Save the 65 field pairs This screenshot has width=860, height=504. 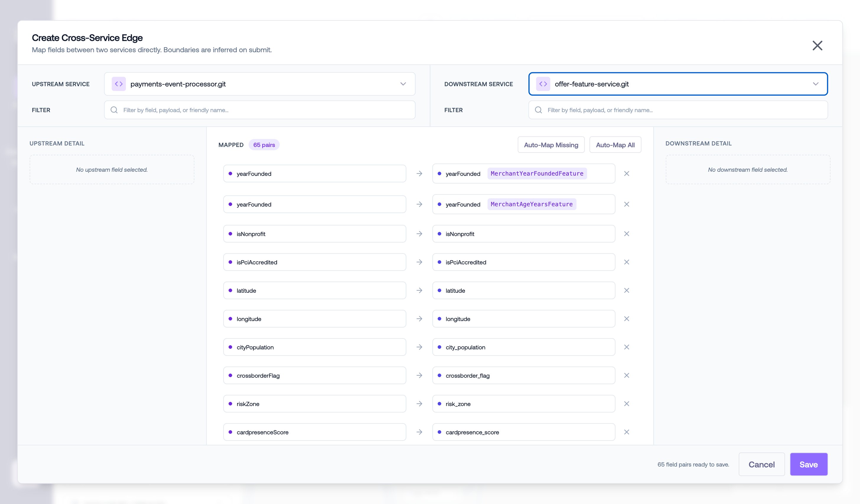tap(809, 464)
